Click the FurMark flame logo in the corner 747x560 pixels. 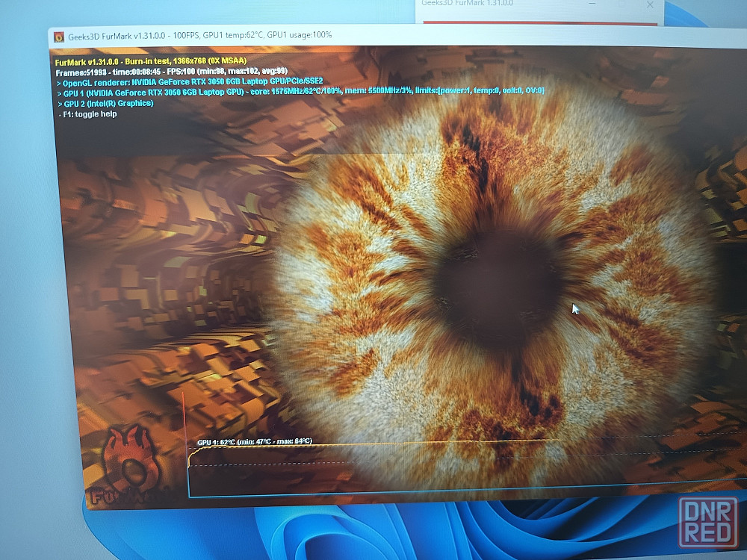(131, 464)
